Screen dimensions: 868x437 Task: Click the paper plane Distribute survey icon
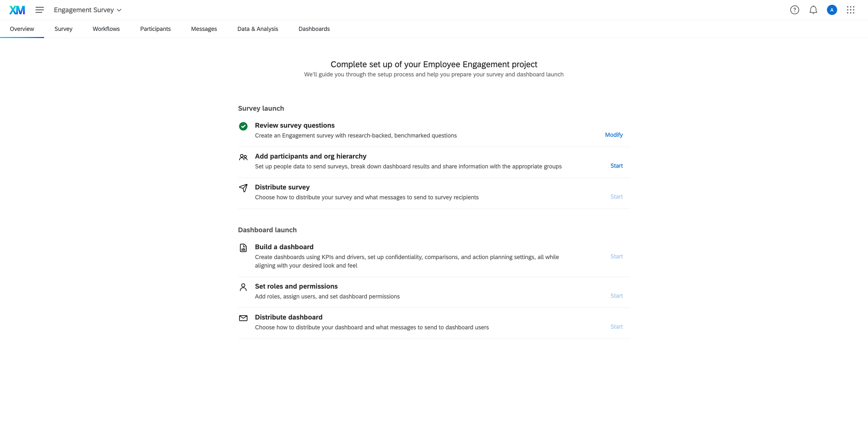point(243,188)
